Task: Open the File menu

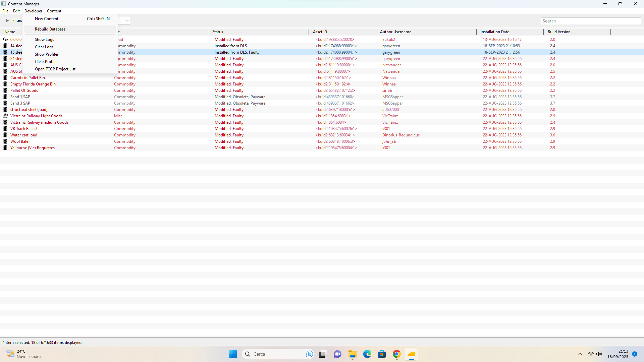Action: (5, 11)
